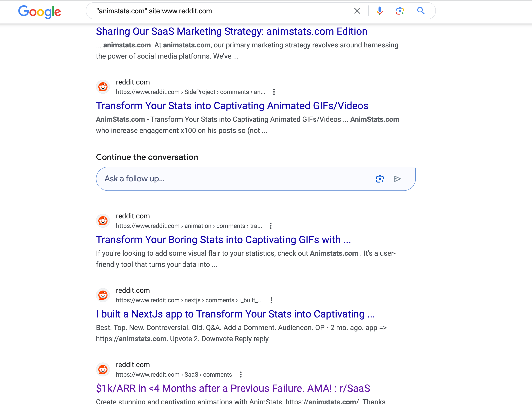
Task: Send the follow-up with arrow icon
Action: (x=397, y=179)
